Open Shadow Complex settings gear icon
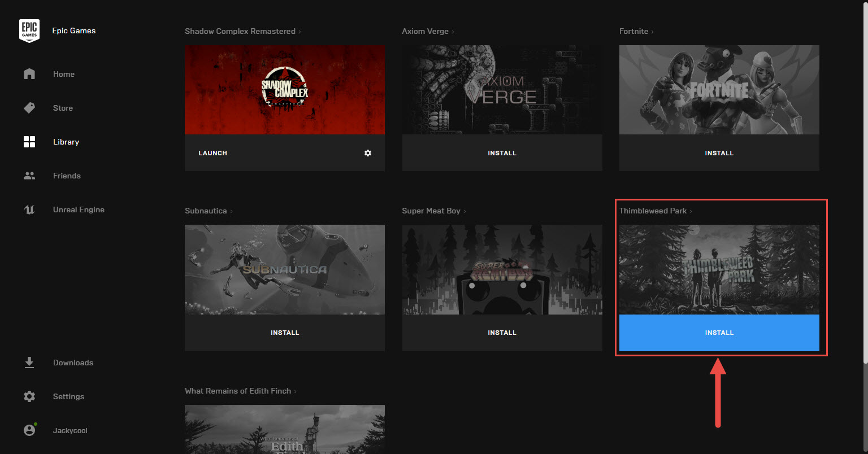The image size is (868, 454). (368, 153)
